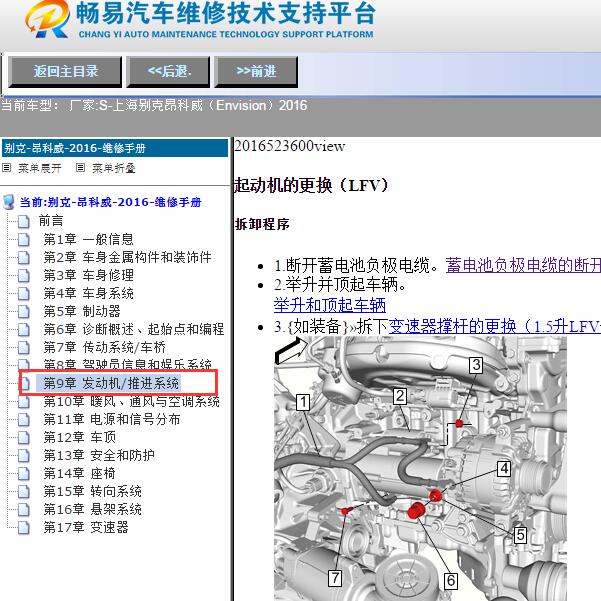Open 第8章 驾驶员信息和娱乐系统

[127, 364]
